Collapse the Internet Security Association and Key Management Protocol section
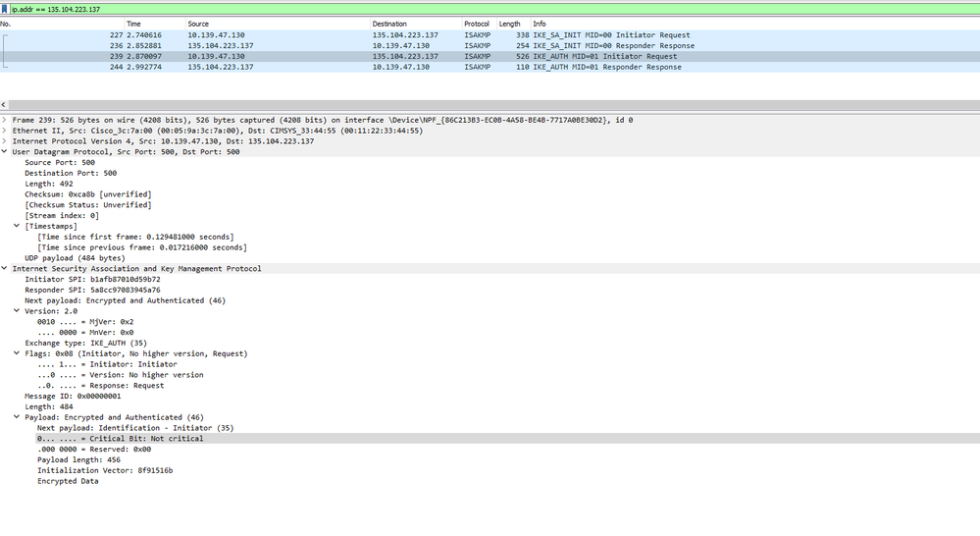The width and height of the screenshot is (980, 536). 4,268
